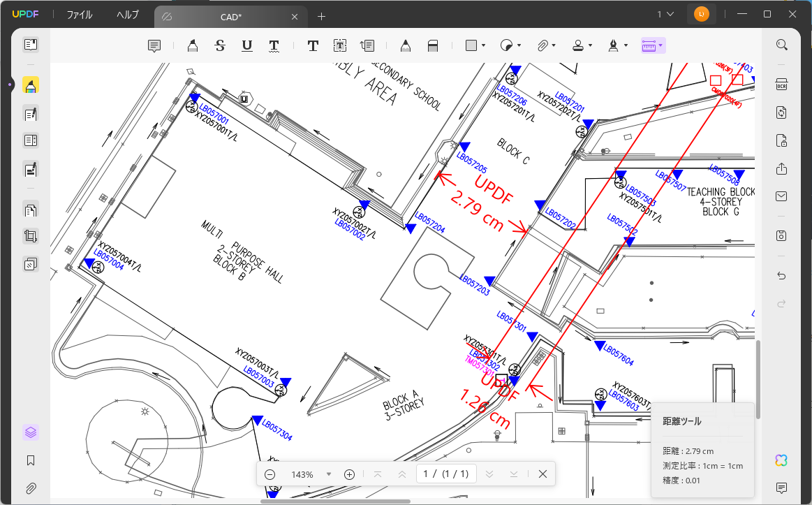812x505 pixels.
Task: Select the active measure ruler tool
Action: pyautogui.click(x=650, y=45)
